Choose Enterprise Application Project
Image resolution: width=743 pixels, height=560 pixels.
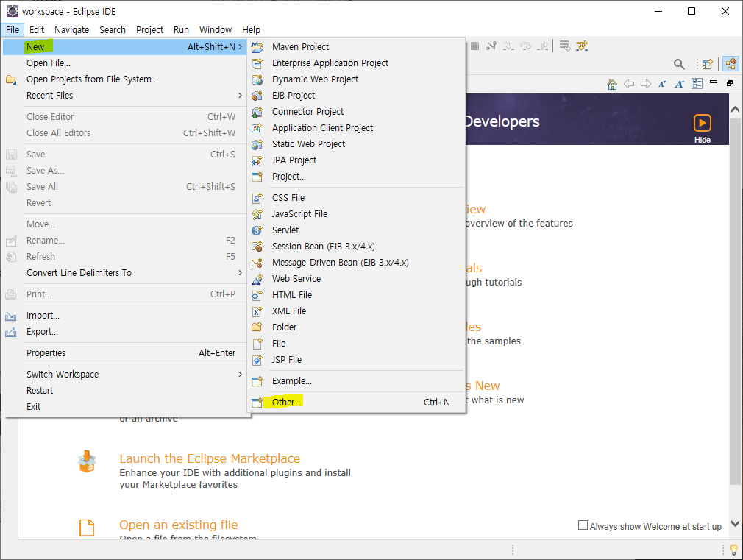pos(356,63)
